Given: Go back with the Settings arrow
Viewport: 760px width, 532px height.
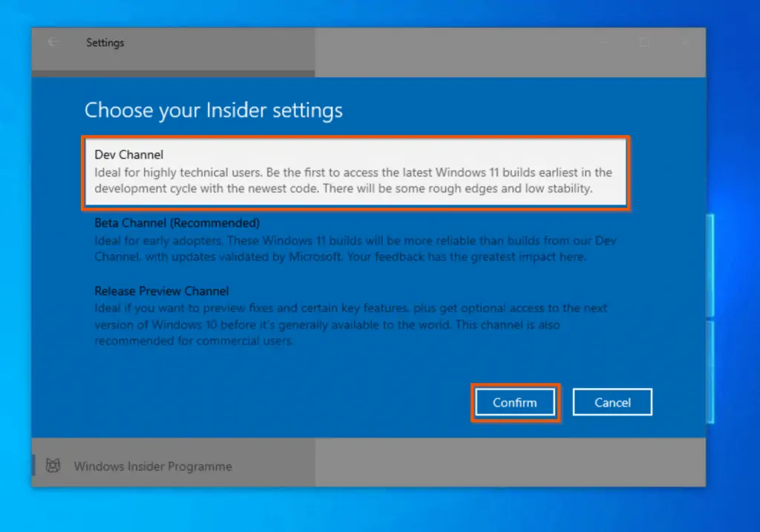Looking at the screenshot, I should [53, 42].
